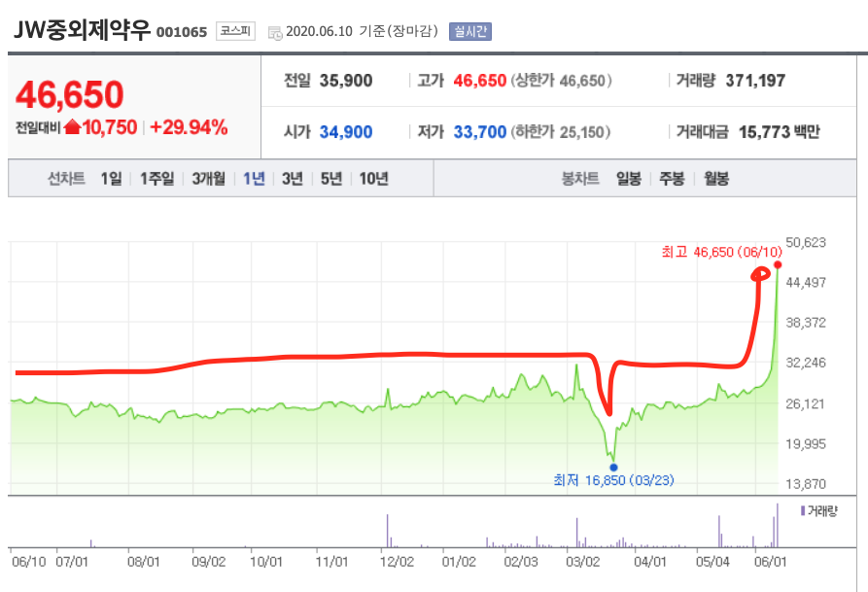
Task: Click the blue 최저 point marker
Action: tap(613, 468)
